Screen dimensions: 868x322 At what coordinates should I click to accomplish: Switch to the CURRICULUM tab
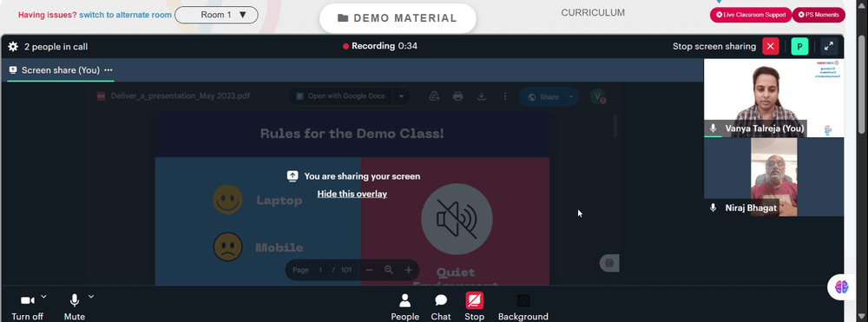[593, 13]
